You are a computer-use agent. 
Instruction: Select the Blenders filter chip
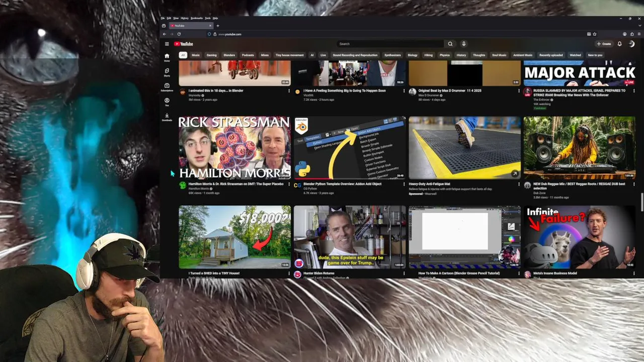click(229, 55)
